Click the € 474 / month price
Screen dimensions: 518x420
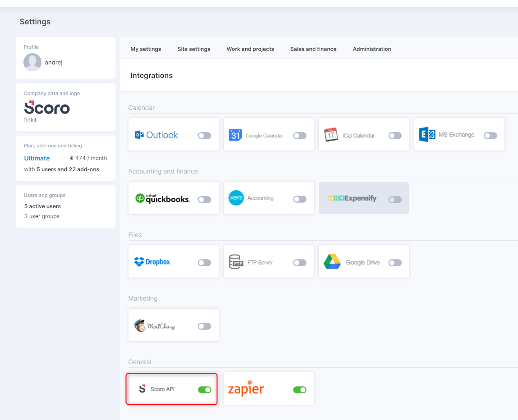click(88, 158)
